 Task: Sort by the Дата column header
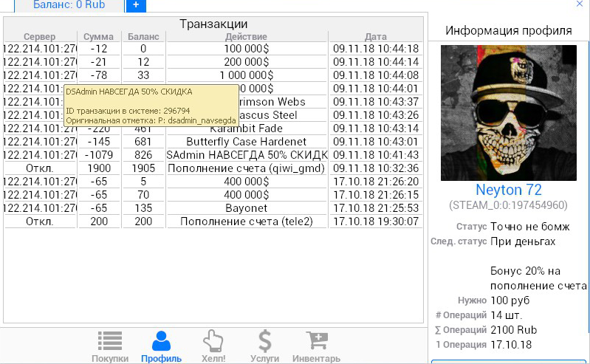(375, 37)
